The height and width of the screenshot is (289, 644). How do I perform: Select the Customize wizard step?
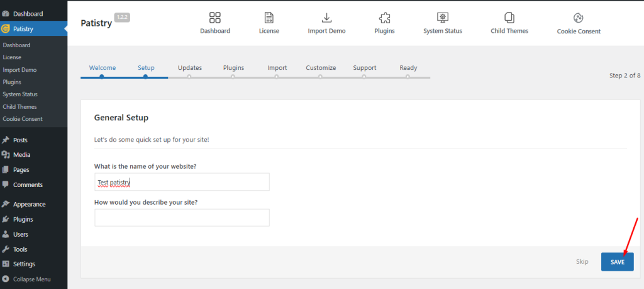click(x=321, y=68)
